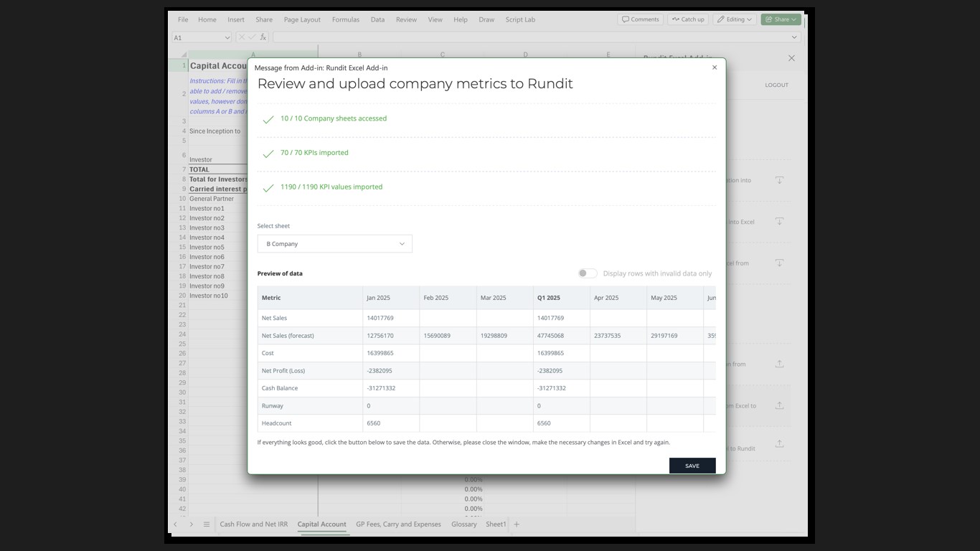The width and height of the screenshot is (980, 551).
Task: Click the Net Sales Jan 2025 value 14017769
Action: click(x=380, y=318)
